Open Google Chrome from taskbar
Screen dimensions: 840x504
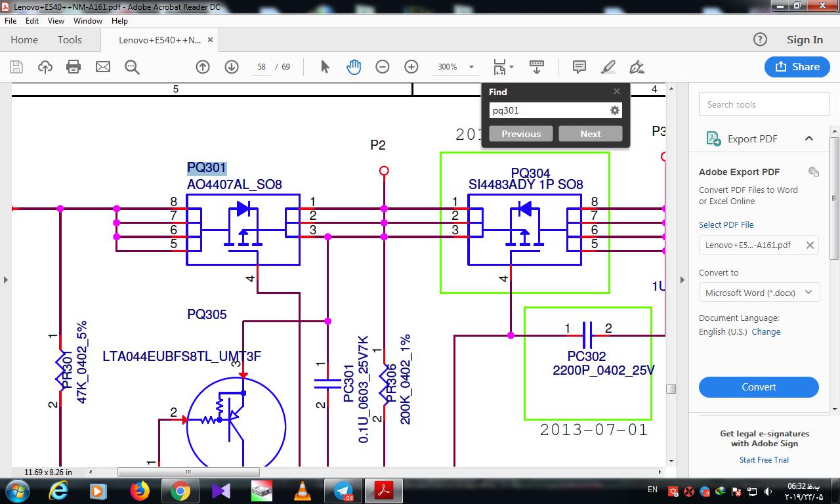[180, 491]
